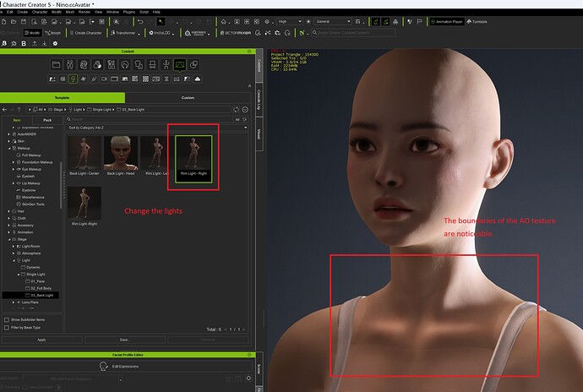Open the Visual side tab
Image resolution: width=583 pixels, height=392 pixels.
point(259,133)
